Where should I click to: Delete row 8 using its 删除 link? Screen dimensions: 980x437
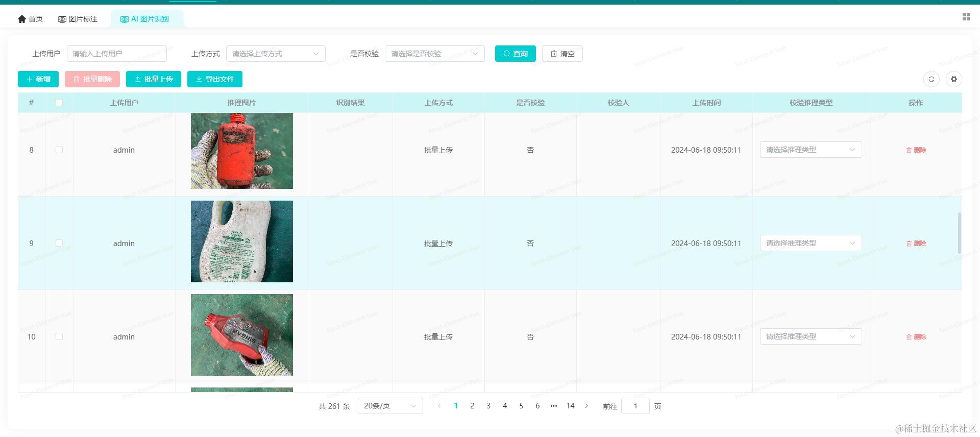[916, 150]
